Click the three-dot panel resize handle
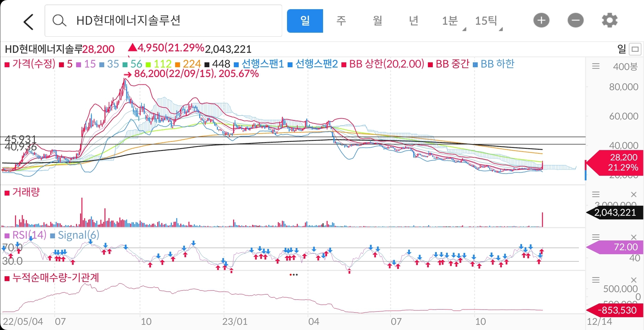The width and height of the screenshot is (644, 330). pos(293,275)
